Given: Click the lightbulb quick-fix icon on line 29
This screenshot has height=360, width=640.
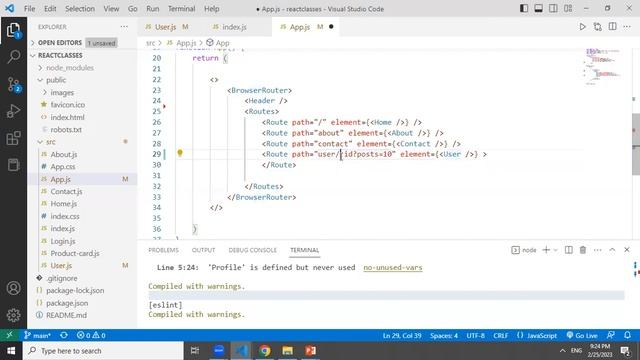Looking at the screenshot, I should tap(180, 153).
